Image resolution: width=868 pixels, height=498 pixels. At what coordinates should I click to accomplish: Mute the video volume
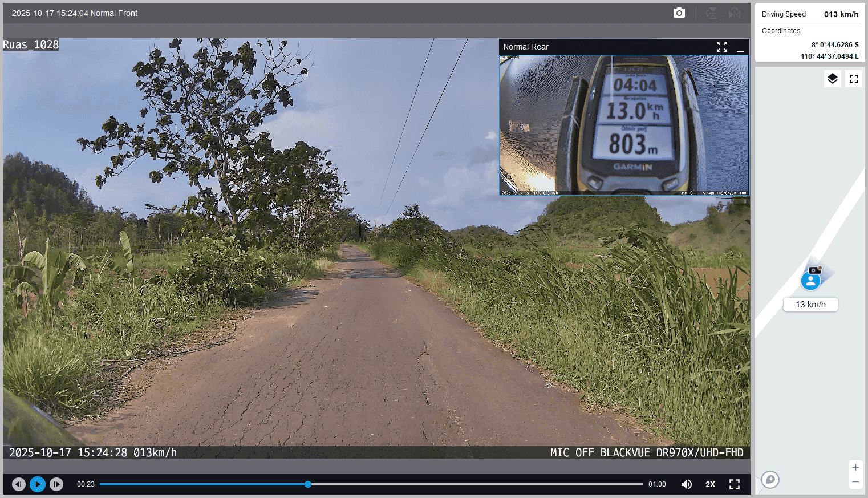click(687, 484)
